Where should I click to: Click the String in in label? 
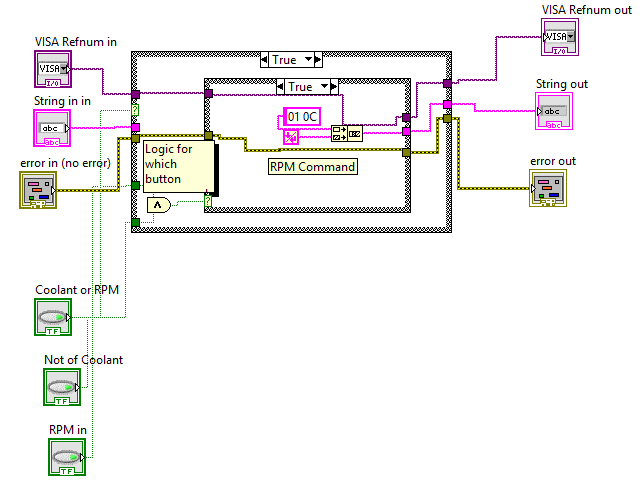[62, 101]
